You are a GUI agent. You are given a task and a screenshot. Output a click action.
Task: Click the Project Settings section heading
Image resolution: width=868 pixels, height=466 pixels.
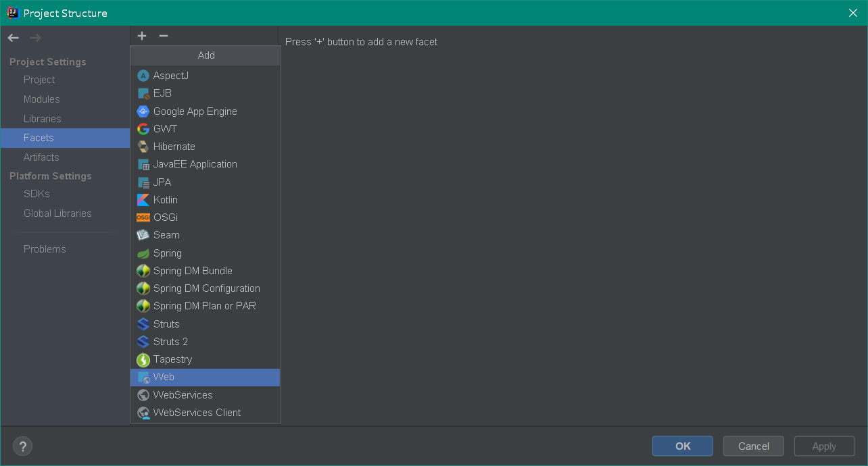click(x=48, y=62)
